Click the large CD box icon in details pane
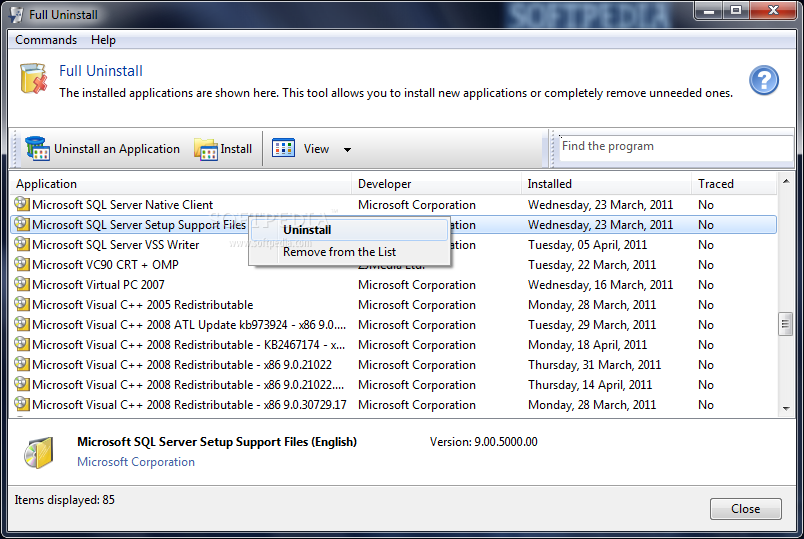Image resolution: width=804 pixels, height=539 pixels. [x=39, y=453]
